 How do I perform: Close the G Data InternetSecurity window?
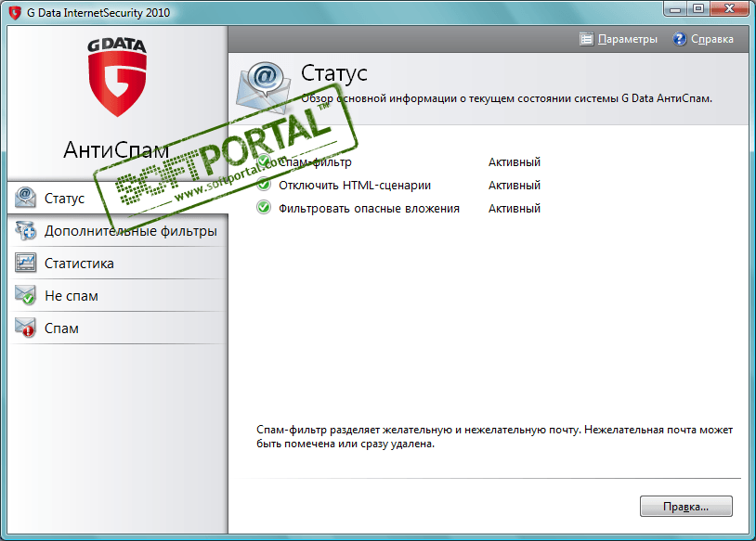(x=730, y=8)
